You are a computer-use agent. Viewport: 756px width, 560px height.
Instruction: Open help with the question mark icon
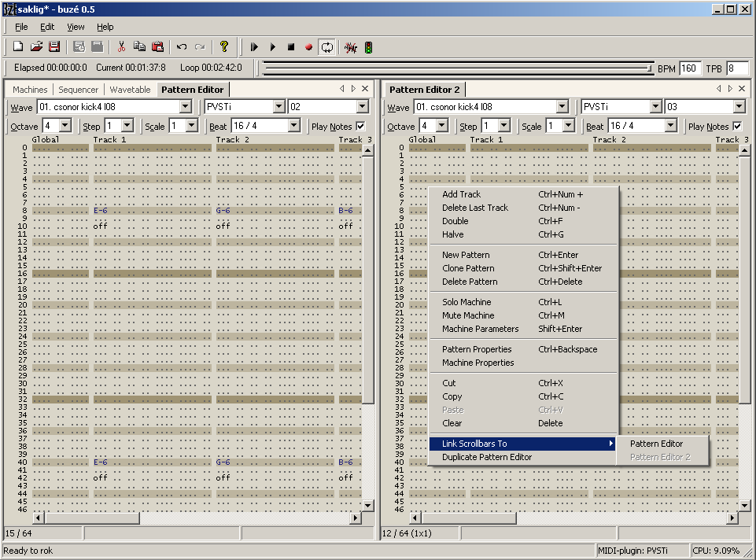(224, 47)
